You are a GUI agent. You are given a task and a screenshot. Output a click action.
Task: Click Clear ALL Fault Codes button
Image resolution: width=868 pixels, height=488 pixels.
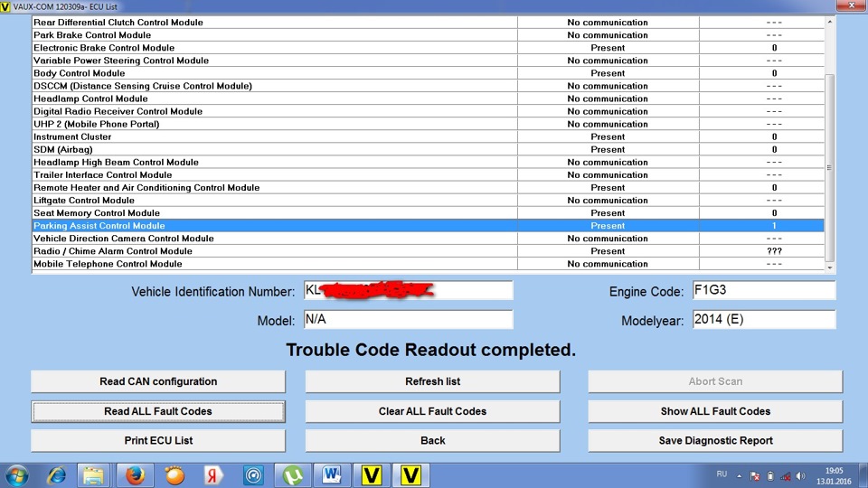pyautogui.click(x=432, y=411)
